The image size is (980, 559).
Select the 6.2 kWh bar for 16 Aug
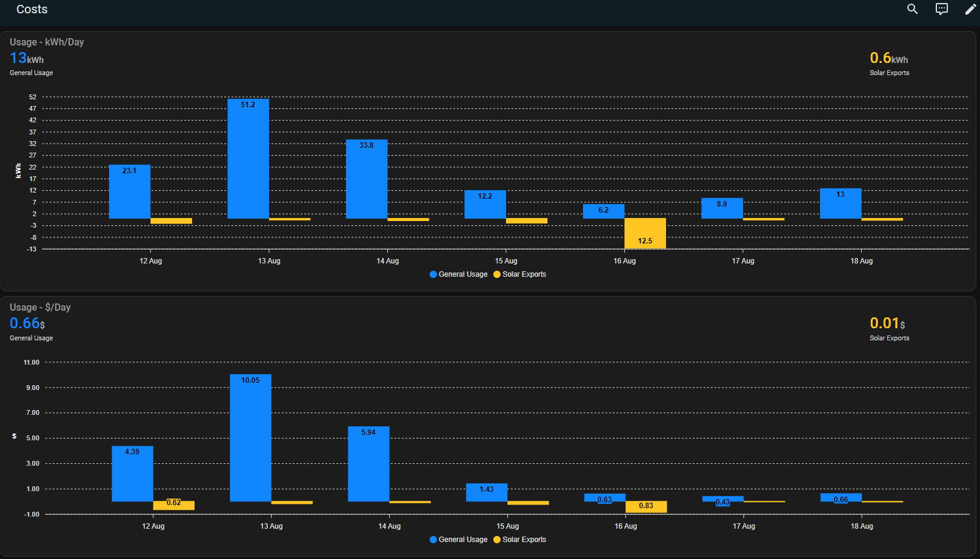tap(604, 211)
